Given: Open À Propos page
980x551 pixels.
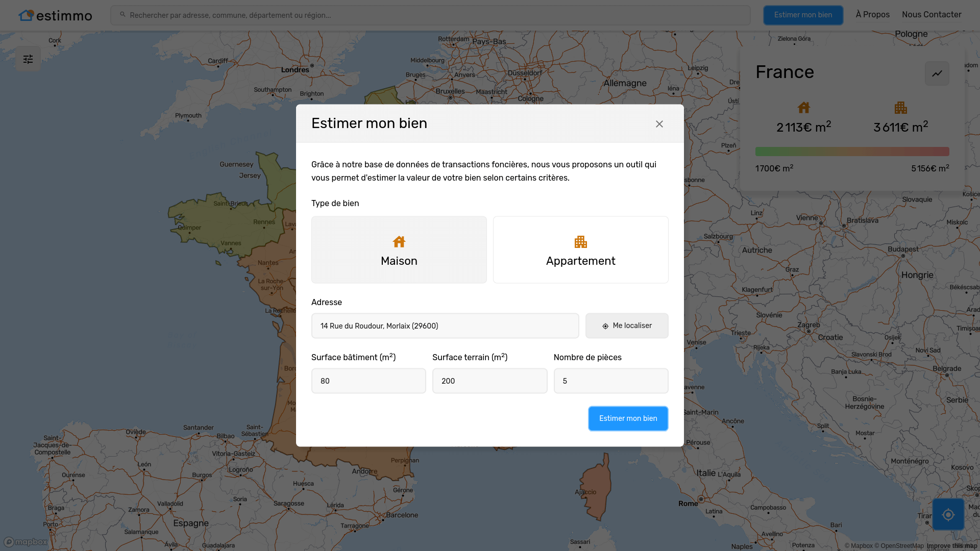Looking at the screenshot, I should click(x=872, y=15).
